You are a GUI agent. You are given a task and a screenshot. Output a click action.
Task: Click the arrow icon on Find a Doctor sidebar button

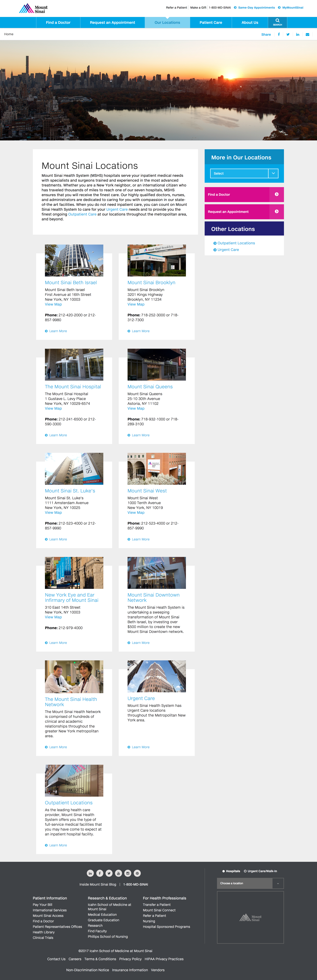[277, 194]
